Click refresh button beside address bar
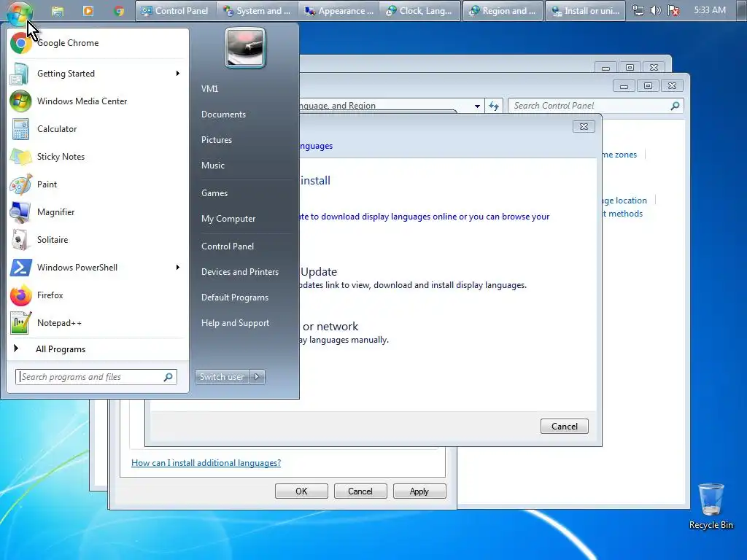Screen dimensions: 747x560 coord(494,106)
